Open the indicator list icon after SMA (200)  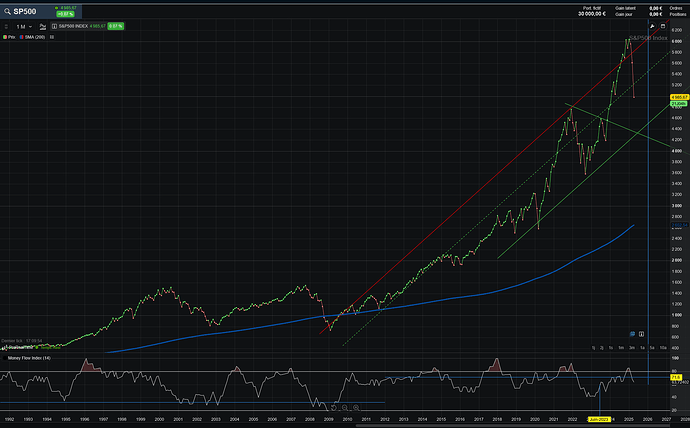tap(52, 37)
